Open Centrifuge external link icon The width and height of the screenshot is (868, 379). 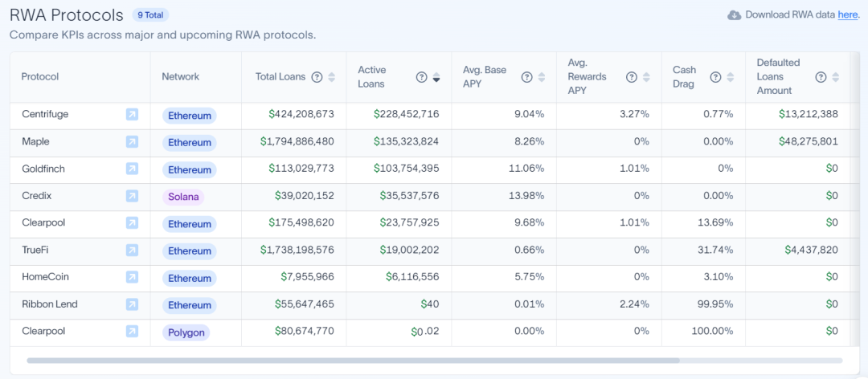coord(132,115)
